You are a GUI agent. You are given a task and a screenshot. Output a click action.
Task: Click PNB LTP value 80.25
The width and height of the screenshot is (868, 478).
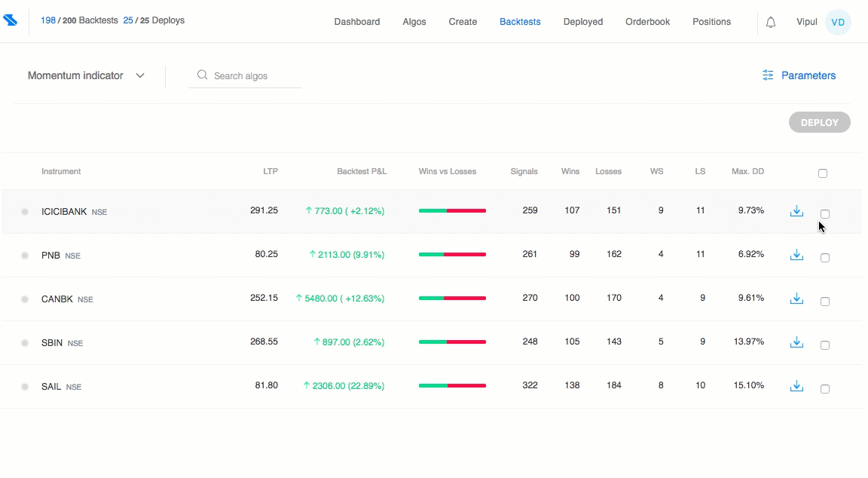point(266,254)
